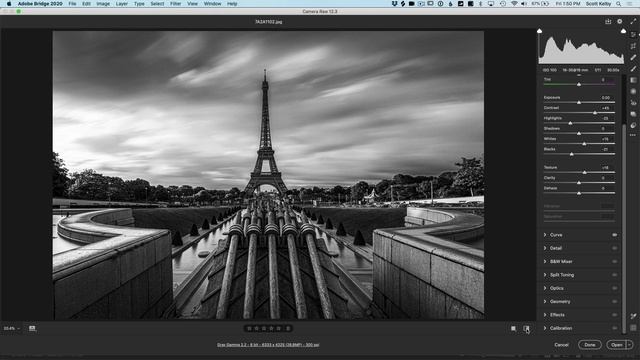This screenshot has height=360, width=640.
Task: Toggle Effects panel visibility eye
Action: tap(614, 315)
